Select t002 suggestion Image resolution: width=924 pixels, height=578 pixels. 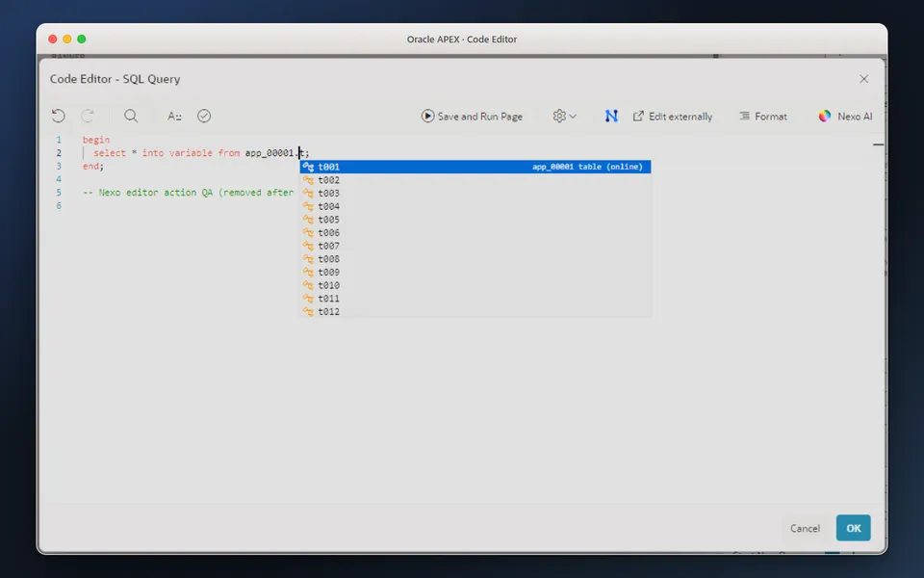pos(475,180)
